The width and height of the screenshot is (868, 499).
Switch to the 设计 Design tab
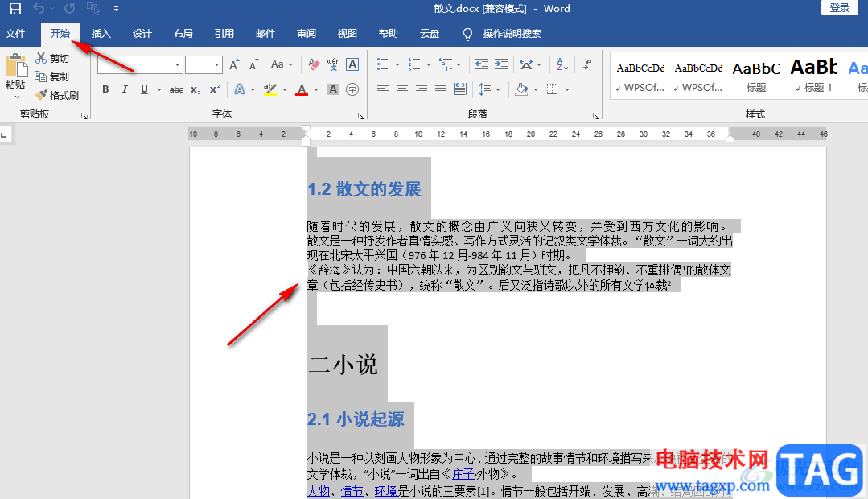142,34
